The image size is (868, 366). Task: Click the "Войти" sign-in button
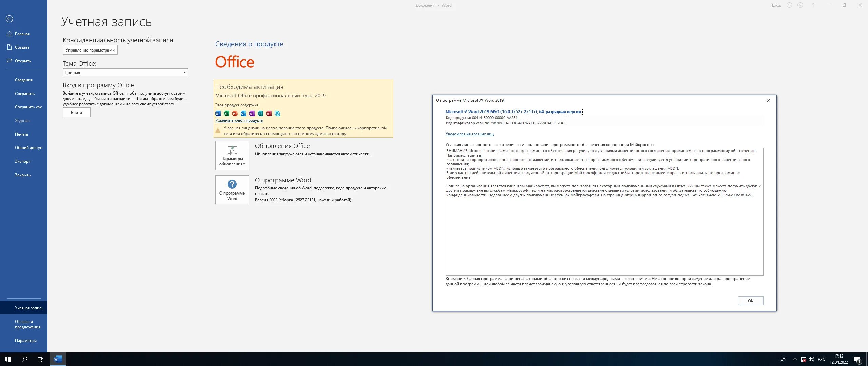[x=76, y=113]
